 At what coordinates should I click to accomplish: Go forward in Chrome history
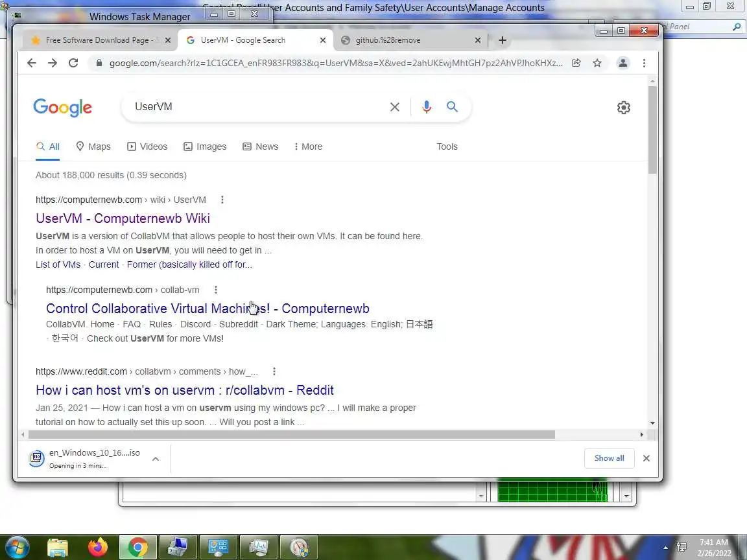(x=53, y=63)
